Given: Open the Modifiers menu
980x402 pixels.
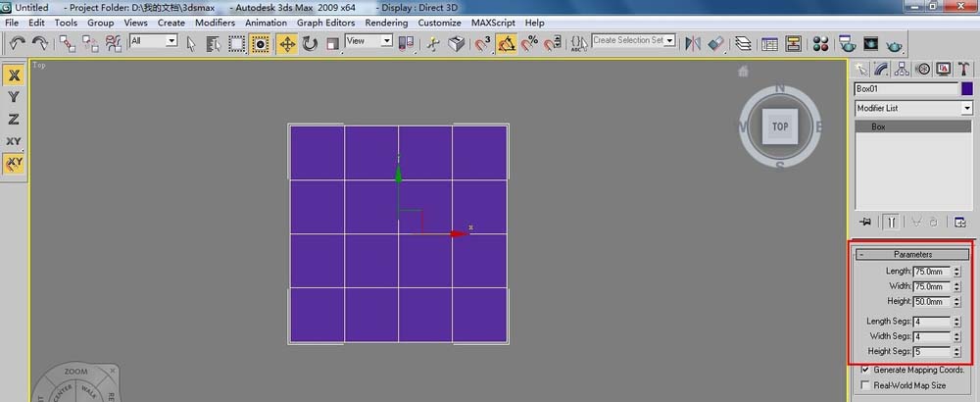Looking at the screenshot, I should click(215, 23).
